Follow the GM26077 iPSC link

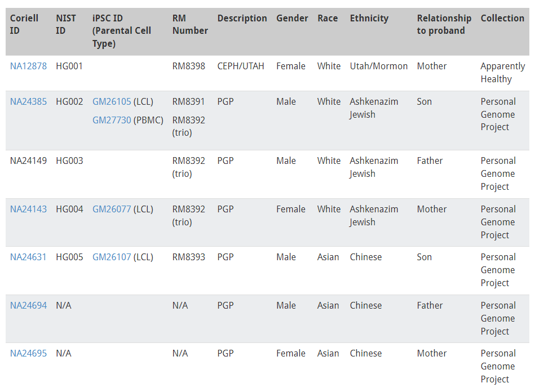[x=112, y=209]
